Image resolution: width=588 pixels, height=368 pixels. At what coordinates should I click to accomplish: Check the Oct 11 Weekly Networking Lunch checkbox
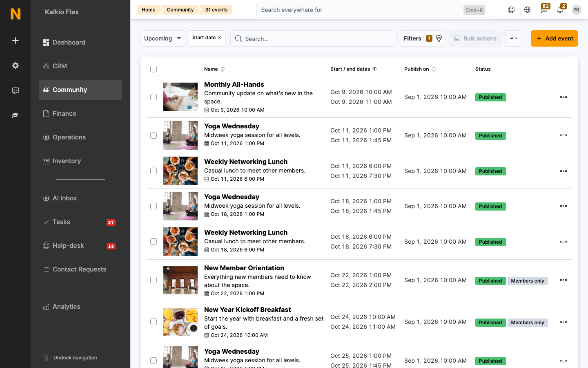(x=154, y=171)
